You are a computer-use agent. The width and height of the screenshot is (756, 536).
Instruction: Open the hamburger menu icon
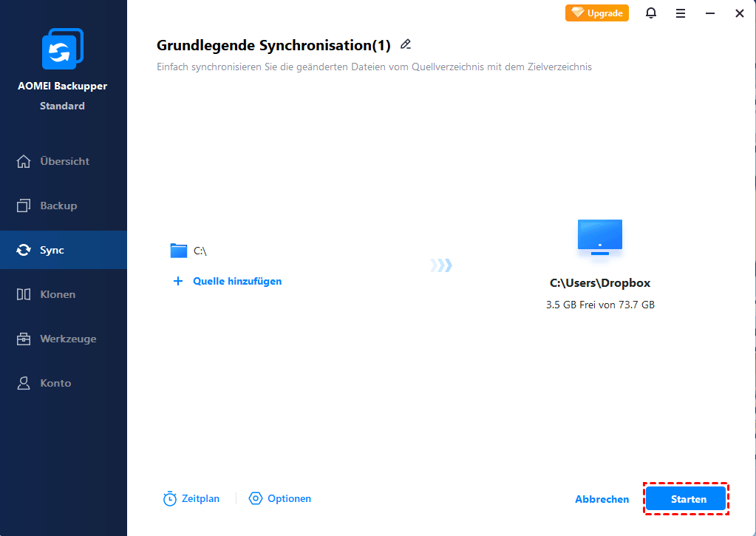point(681,13)
